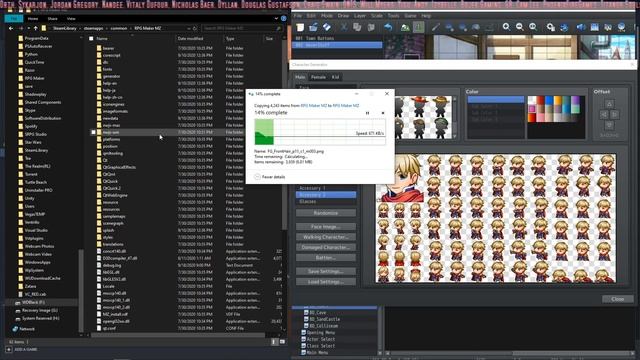This screenshot has height=360, width=640.
Task: Close the Character Generator with Close button
Action: tap(618, 299)
